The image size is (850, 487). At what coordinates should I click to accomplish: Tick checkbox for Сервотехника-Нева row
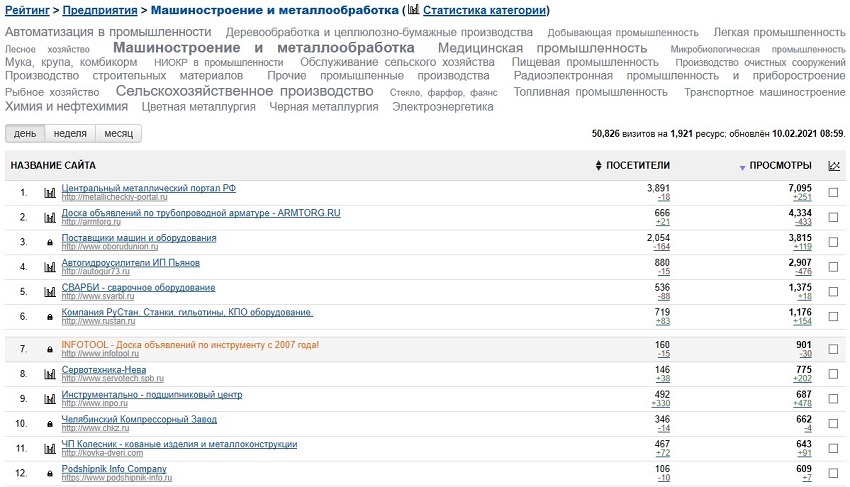pyautogui.click(x=833, y=374)
